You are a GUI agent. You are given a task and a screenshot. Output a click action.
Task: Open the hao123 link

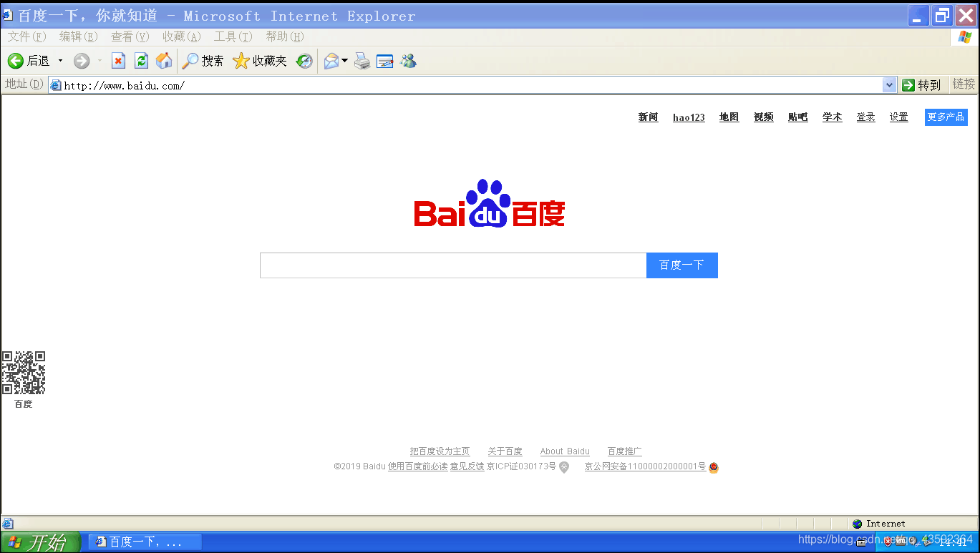pyautogui.click(x=689, y=117)
